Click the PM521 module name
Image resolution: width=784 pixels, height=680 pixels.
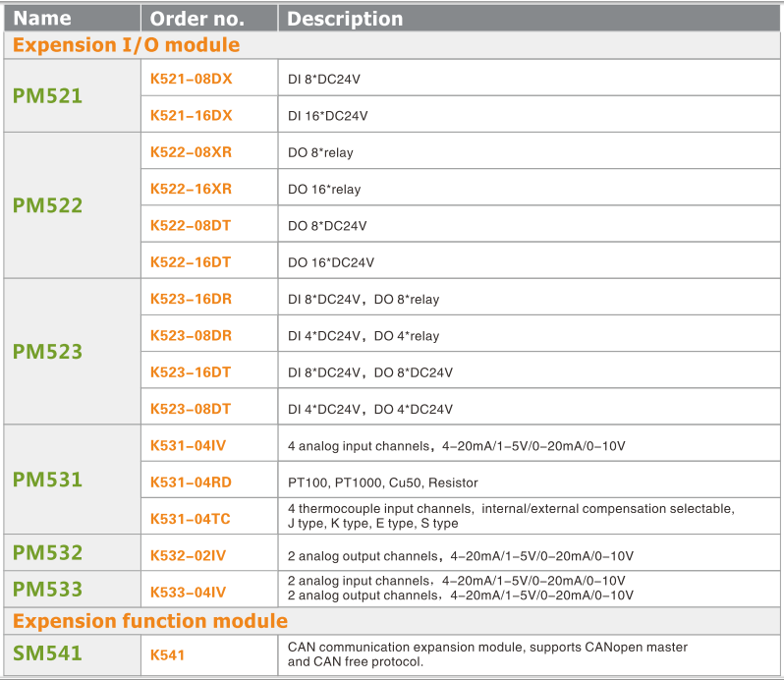(47, 96)
